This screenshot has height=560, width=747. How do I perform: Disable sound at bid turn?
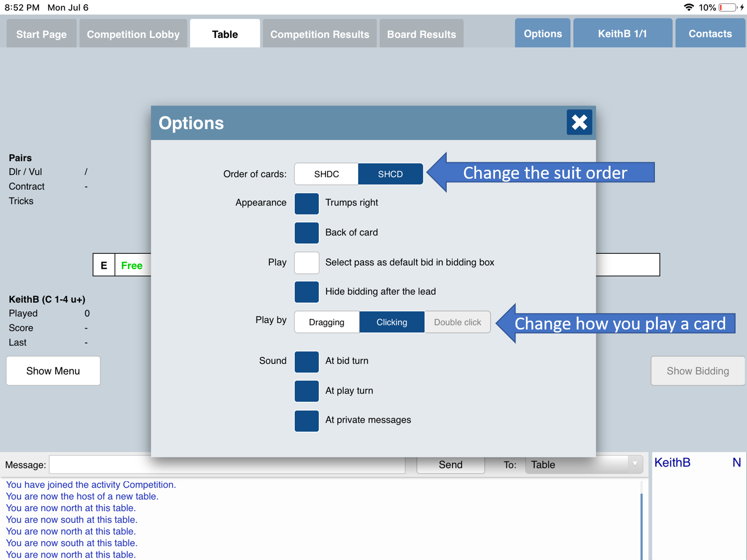pos(307,362)
